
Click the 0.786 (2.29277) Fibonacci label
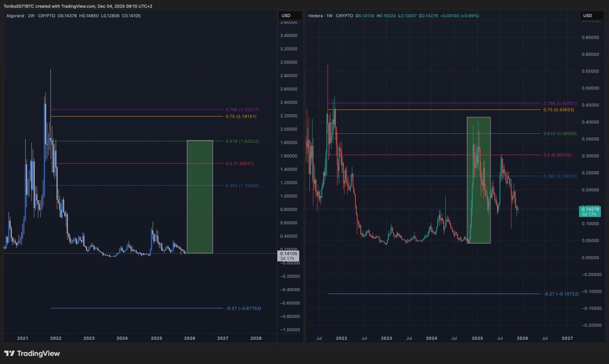pos(242,109)
